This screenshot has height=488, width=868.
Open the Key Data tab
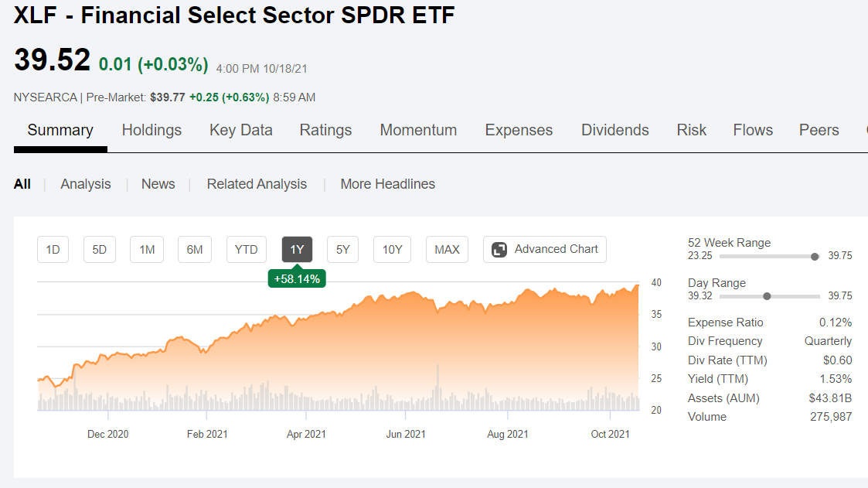coord(241,130)
